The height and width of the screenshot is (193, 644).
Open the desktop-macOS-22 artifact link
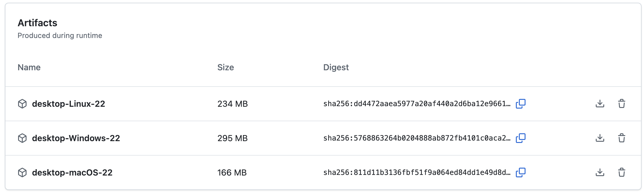click(x=72, y=172)
